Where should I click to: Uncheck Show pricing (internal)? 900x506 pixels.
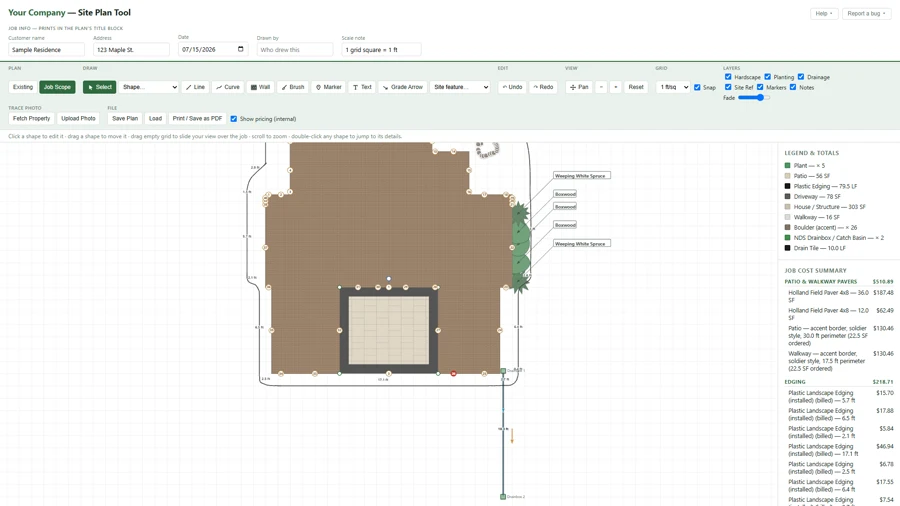click(x=234, y=119)
